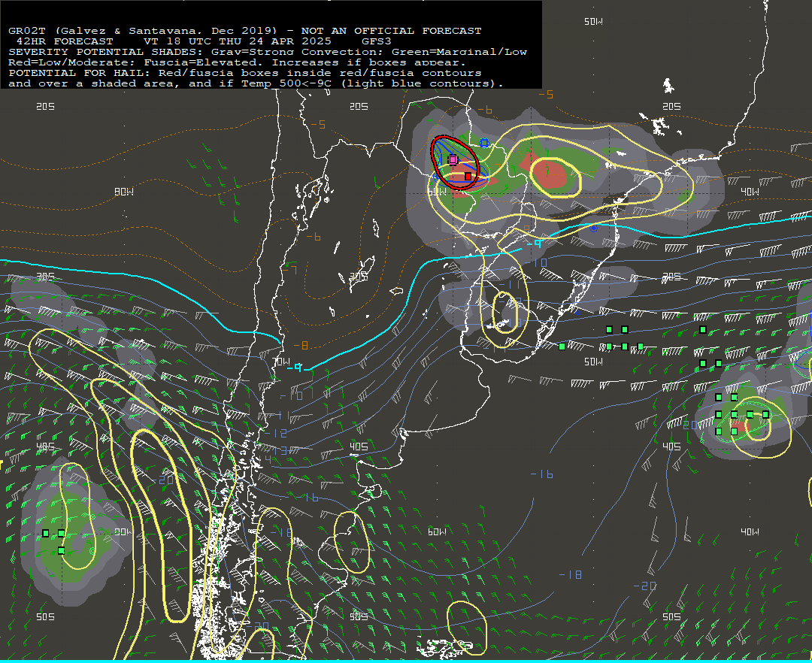This screenshot has width=812, height=663.
Task: Select the orange "-8" contour label near Chile
Action: [301, 345]
